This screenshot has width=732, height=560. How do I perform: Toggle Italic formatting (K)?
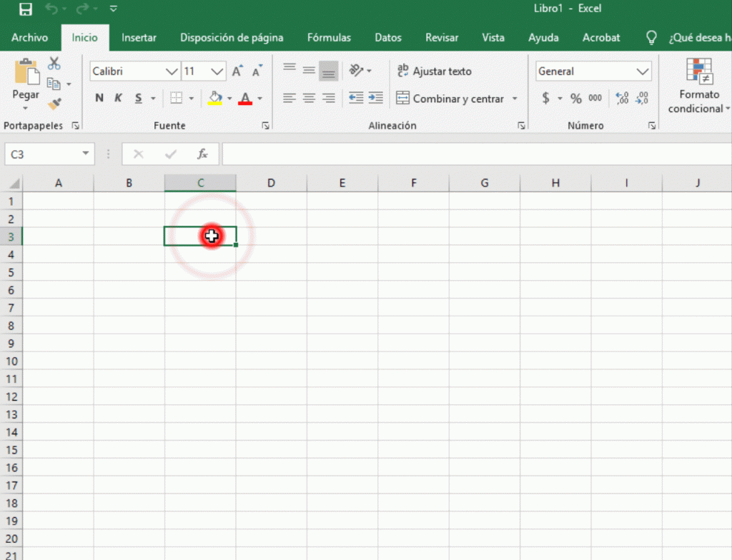coord(118,99)
